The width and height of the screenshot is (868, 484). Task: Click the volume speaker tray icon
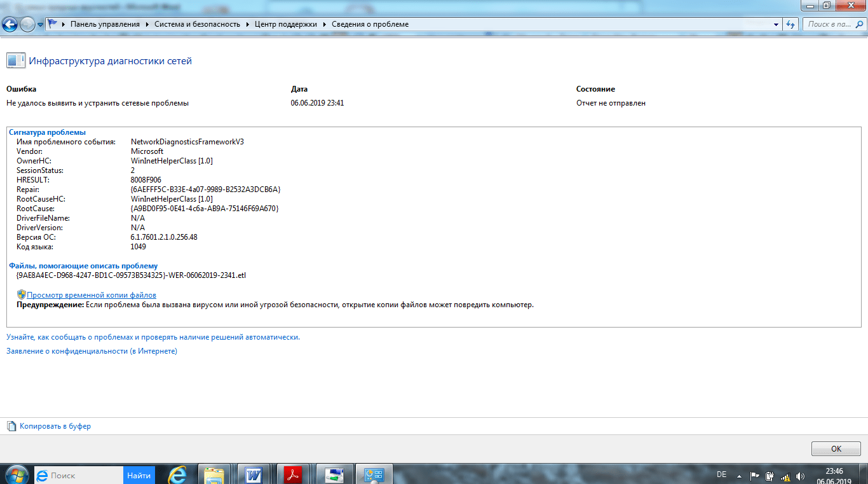pos(799,476)
